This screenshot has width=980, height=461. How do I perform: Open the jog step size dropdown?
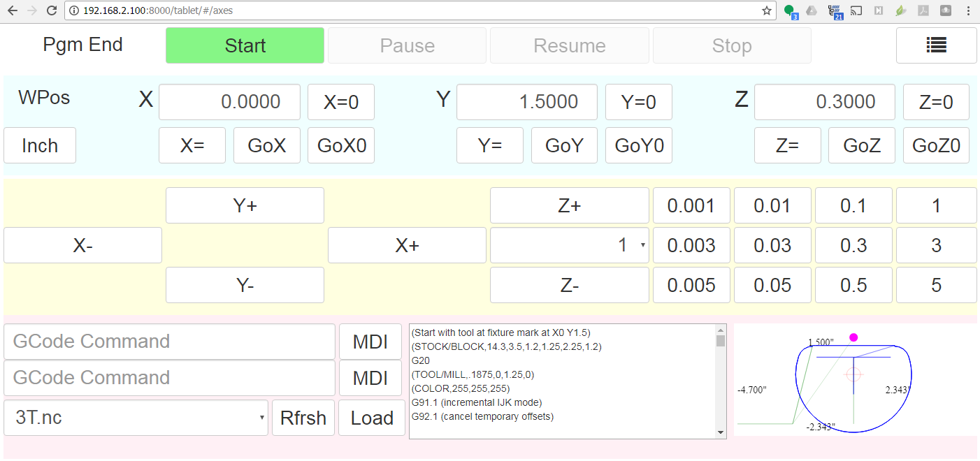click(x=569, y=245)
